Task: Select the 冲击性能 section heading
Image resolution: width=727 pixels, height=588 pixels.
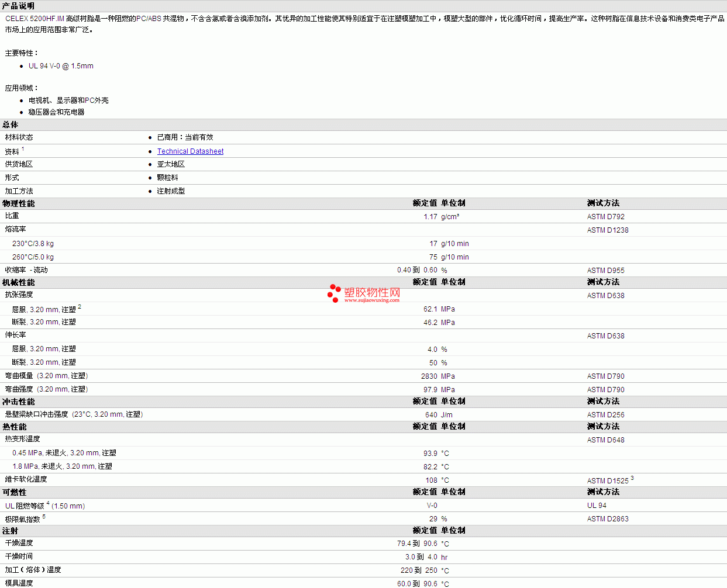Action: [x=18, y=402]
